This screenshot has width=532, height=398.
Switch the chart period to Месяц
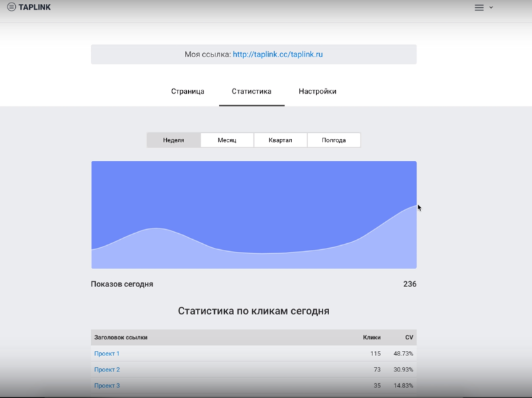tap(227, 140)
